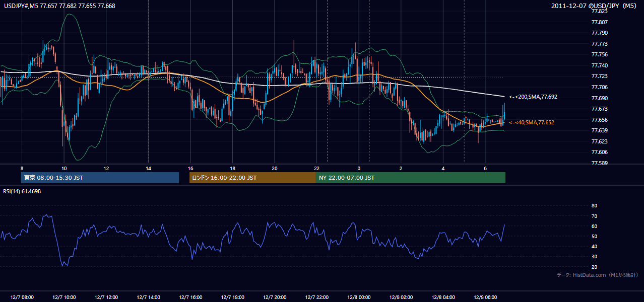Click the 77.723 price axis label
644x302 pixels.
(599, 76)
